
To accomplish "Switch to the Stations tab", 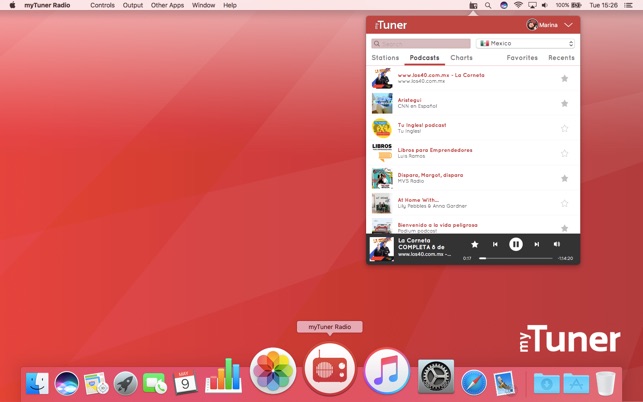I will (x=385, y=58).
